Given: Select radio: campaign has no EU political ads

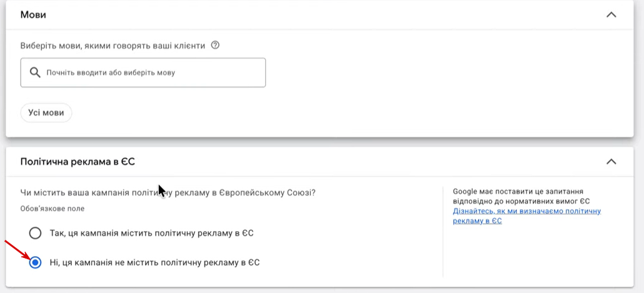Looking at the screenshot, I should click(36, 262).
